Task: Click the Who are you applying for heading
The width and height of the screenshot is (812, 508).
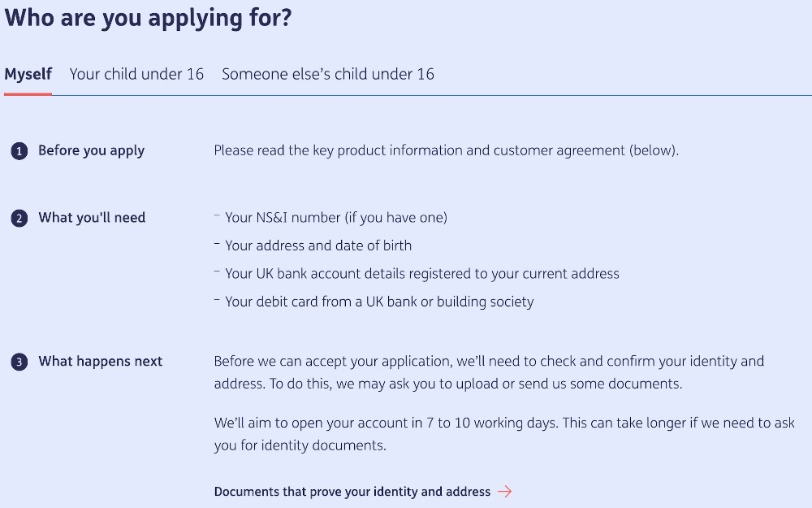Action: coord(148,18)
